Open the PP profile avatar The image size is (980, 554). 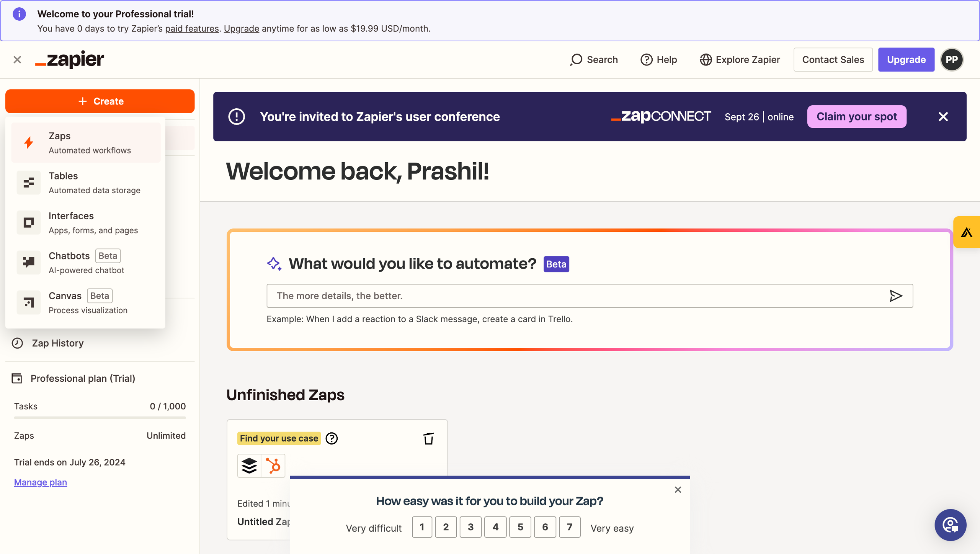tap(951, 60)
